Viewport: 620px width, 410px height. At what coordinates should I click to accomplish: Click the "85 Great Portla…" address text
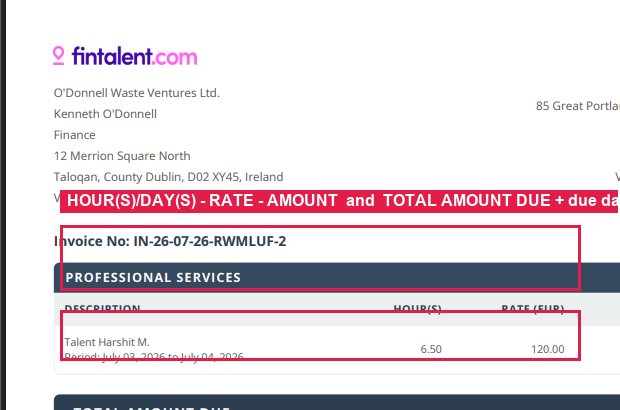click(x=578, y=106)
